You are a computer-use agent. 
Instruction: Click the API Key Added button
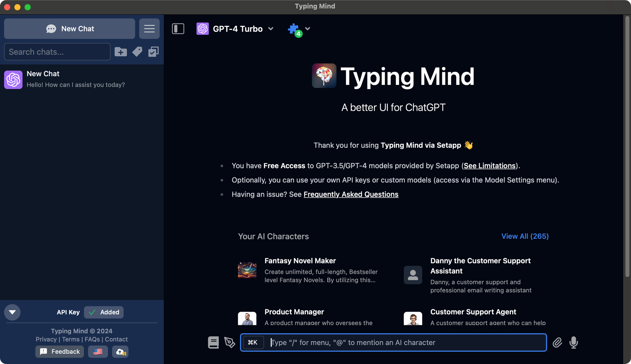[104, 312]
